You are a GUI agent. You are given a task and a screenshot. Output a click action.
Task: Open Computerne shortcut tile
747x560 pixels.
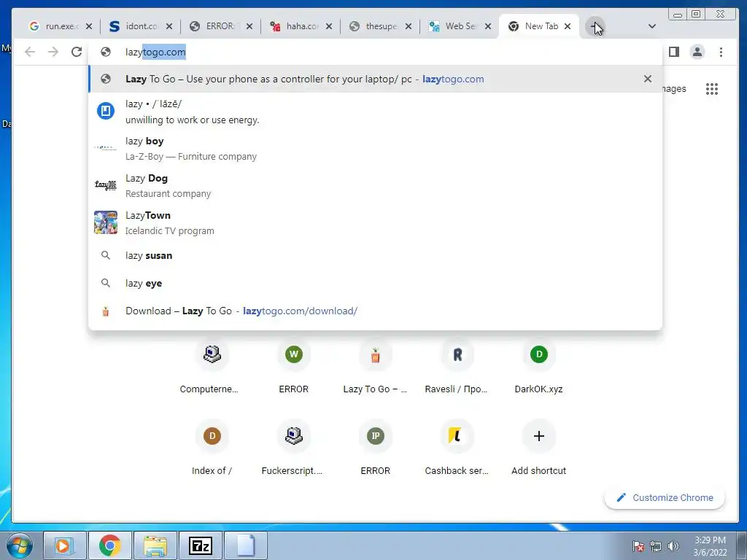(212, 367)
